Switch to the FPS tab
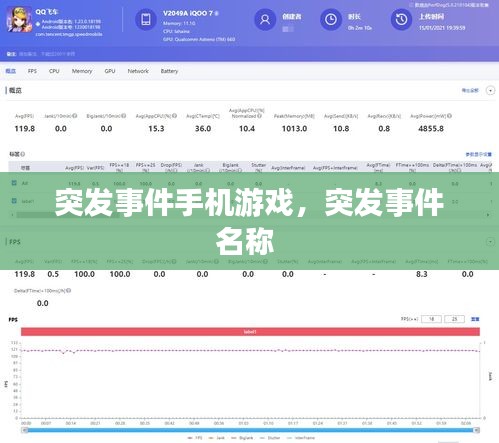 32,71
